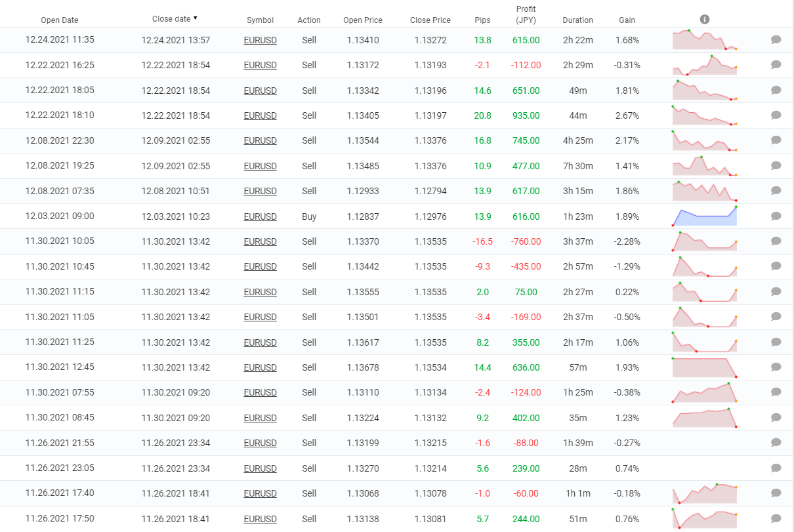Sort trades by the Gain column header

tap(627, 20)
